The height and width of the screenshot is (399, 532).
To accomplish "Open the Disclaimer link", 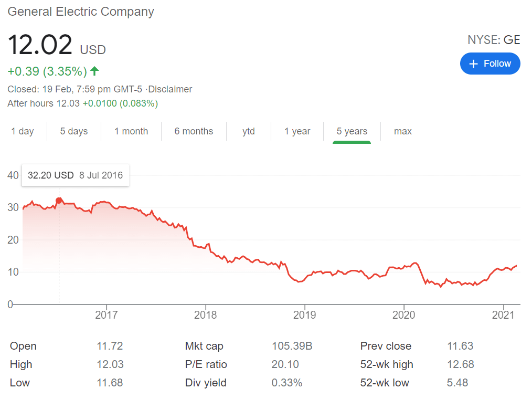I will (x=170, y=89).
